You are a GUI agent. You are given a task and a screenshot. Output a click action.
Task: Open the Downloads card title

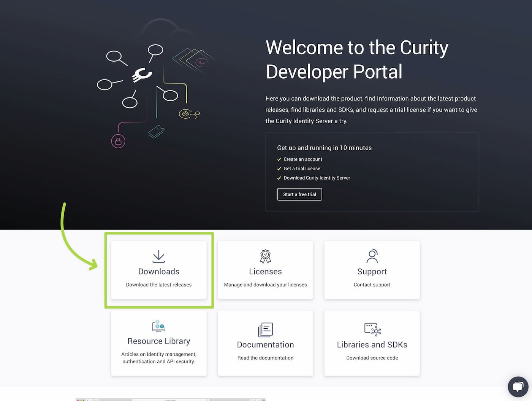(158, 272)
